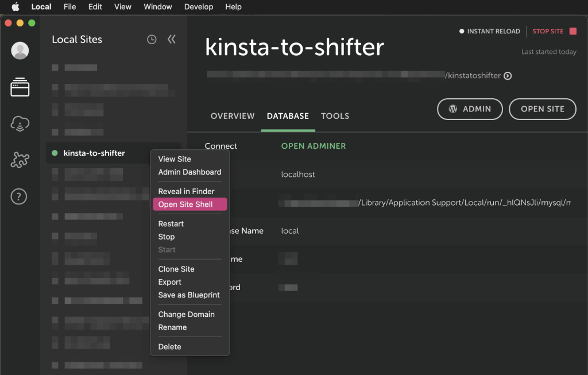Choose Stop in context menu

tap(189, 237)
